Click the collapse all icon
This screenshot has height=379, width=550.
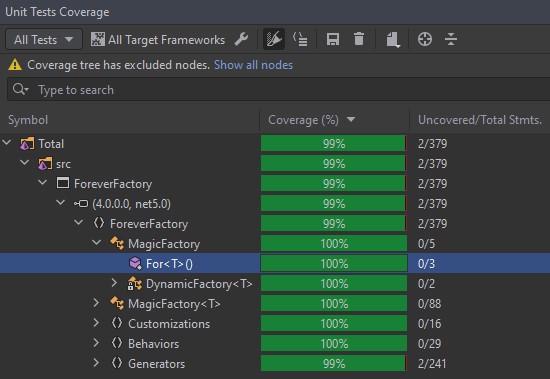(451, 39)
